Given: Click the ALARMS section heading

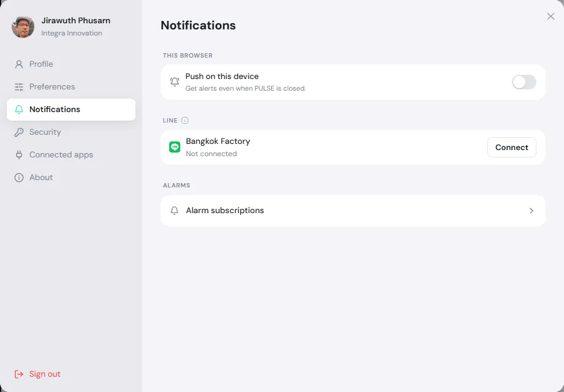Looking at the screenshot, I should (177, 186).
